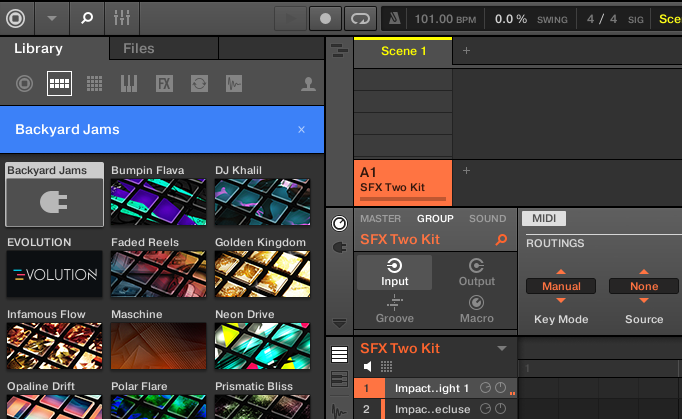Show plug-in icon in control area
The height and width of the screenshot is (419, 682).
339,248
